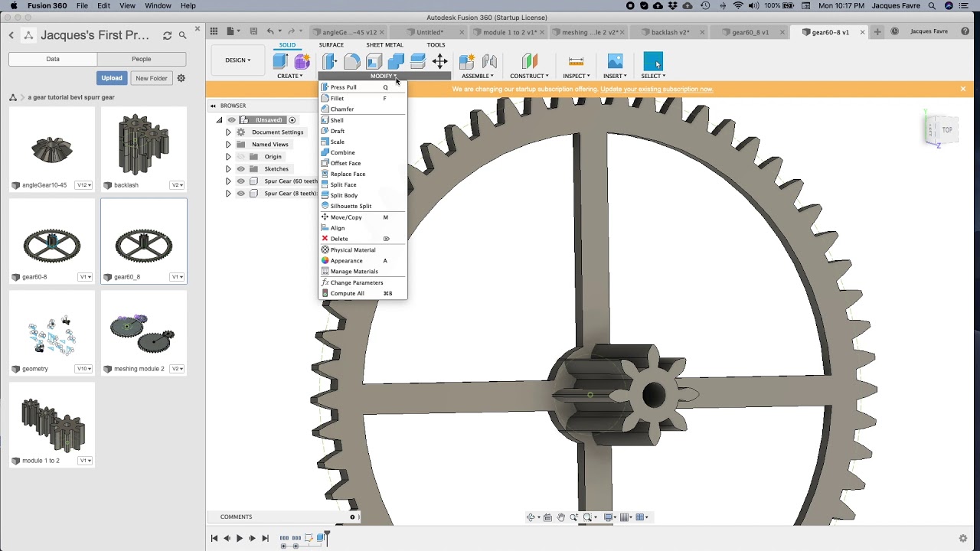980x551 pixels.
Task: Toggle visibility of Spur Gear (8 teeth)
Action: [240, 194]
